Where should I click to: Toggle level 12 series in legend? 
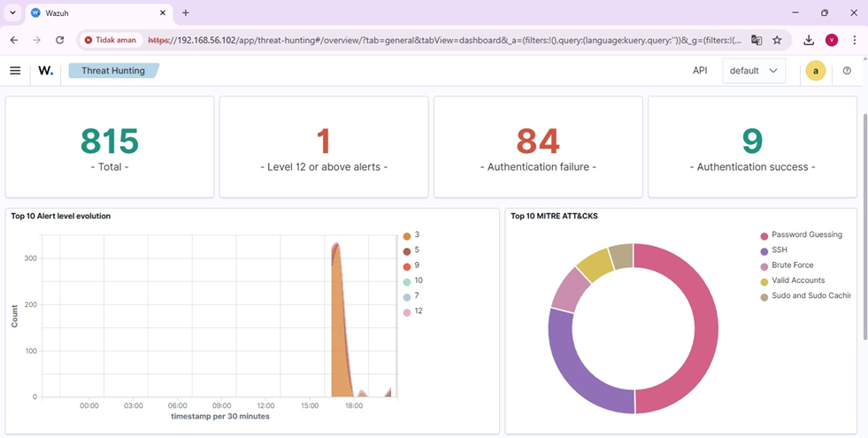413,311
